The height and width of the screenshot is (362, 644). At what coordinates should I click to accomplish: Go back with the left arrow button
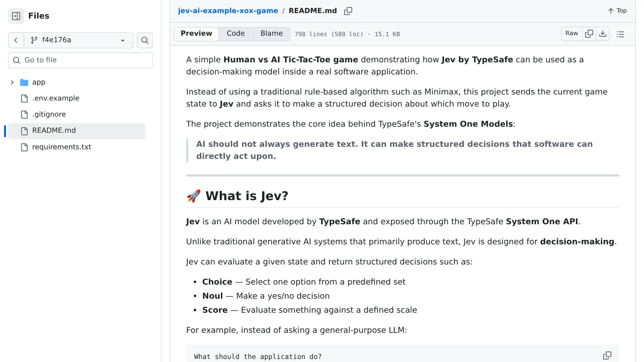(x=16, y=40)
